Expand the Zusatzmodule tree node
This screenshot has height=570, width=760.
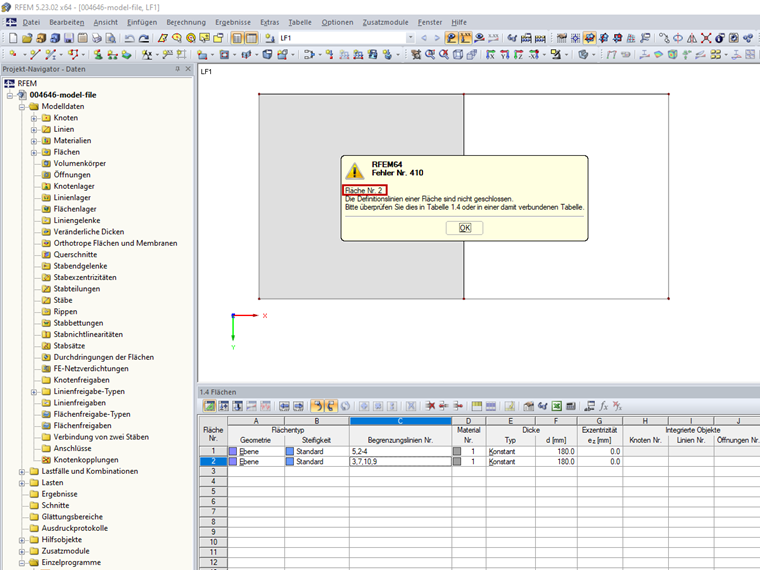pos(22,551)
